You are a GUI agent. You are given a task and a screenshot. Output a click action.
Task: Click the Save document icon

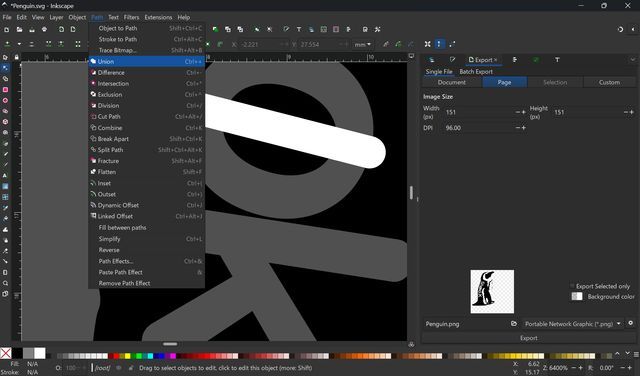coord(32,29)
